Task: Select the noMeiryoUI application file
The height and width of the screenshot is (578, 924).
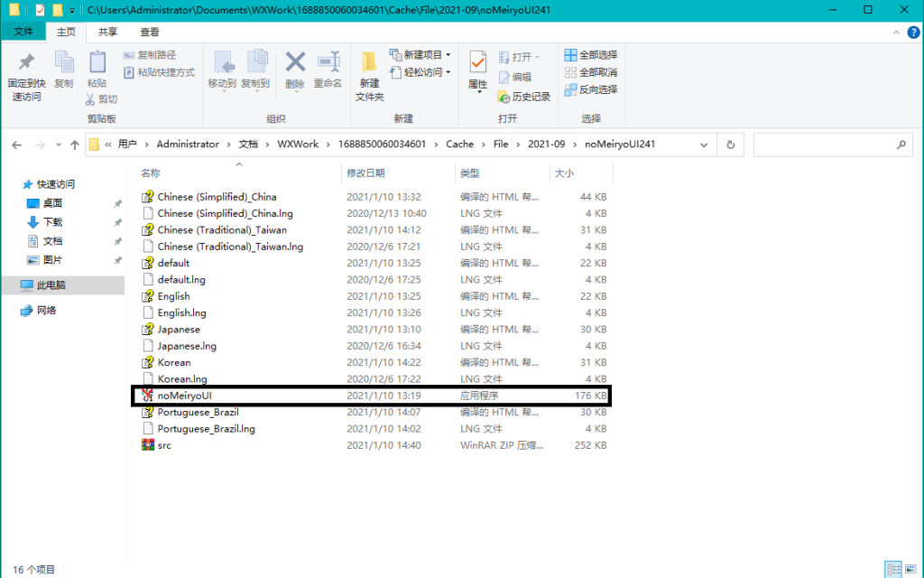Action: coord(184,396)
